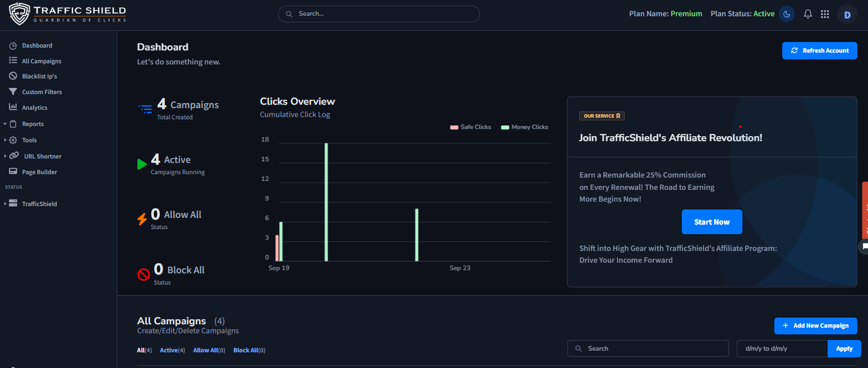Viewport: 868px width, 368px height.
Task: Expand the Tools sidebar menu
Action: (29, 140)
